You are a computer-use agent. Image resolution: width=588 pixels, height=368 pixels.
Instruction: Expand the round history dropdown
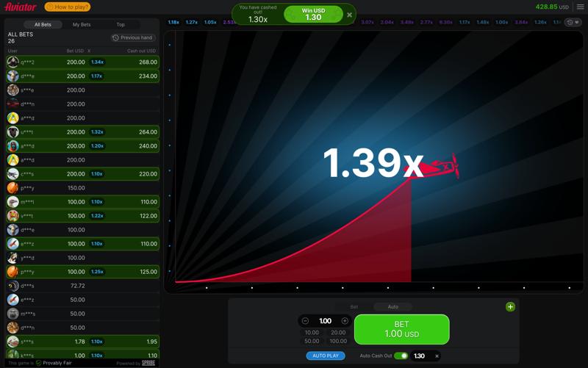pos(573,23)
